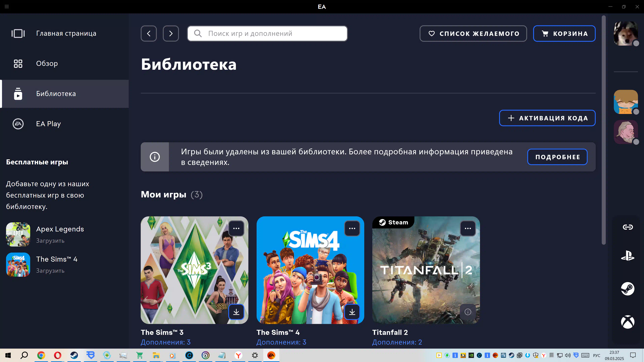Open Ubisoft Connect from taskbar
Screen dimensions: 644x362
coord(205,355)
